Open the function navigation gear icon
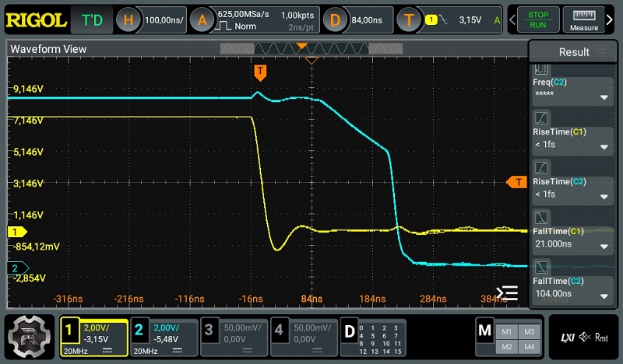Image resolution: width=623 pixels, height=364 pixels. click(x=27, y=338)
